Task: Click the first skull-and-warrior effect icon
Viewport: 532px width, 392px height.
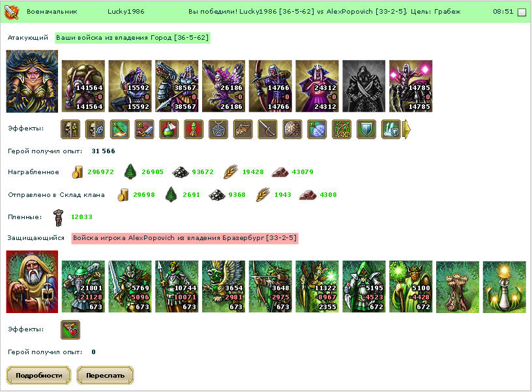Action: (70, 129)
